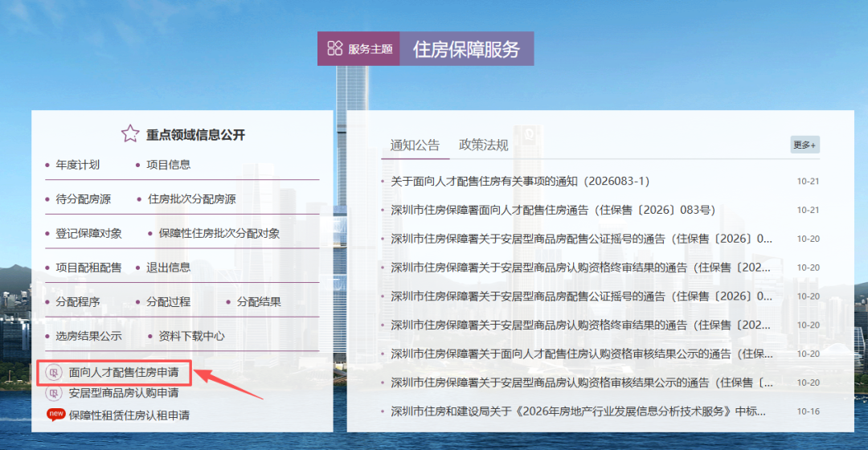Click the star icon beside 重点领域信息公开
The width and height of the screenshot is (868, 450).
pyautogui.click(x=130, y=133)
